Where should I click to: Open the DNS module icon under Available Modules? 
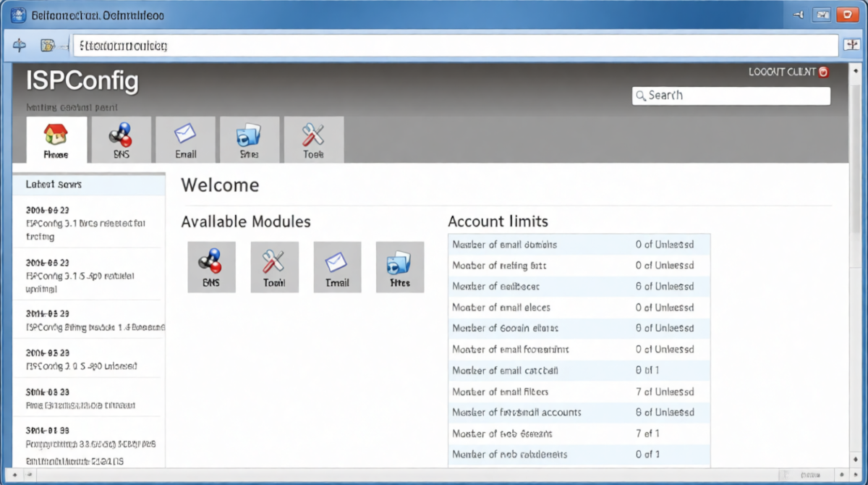(212, 266)
